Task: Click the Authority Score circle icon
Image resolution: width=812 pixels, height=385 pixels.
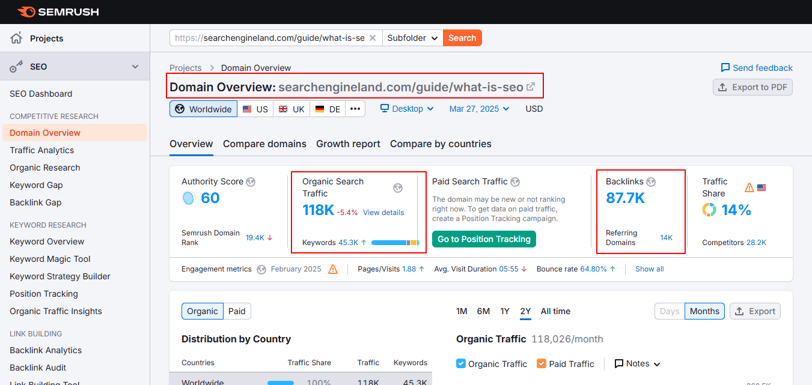Action: 188,198
